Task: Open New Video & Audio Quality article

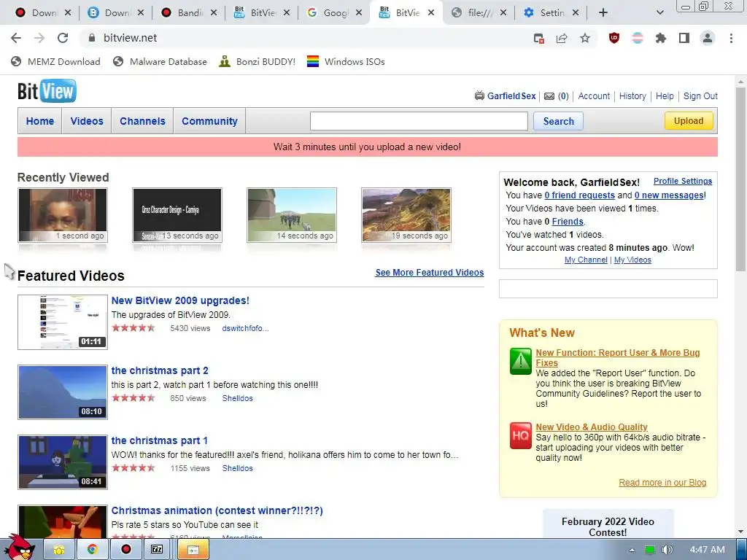Action: tap(591, 427)
